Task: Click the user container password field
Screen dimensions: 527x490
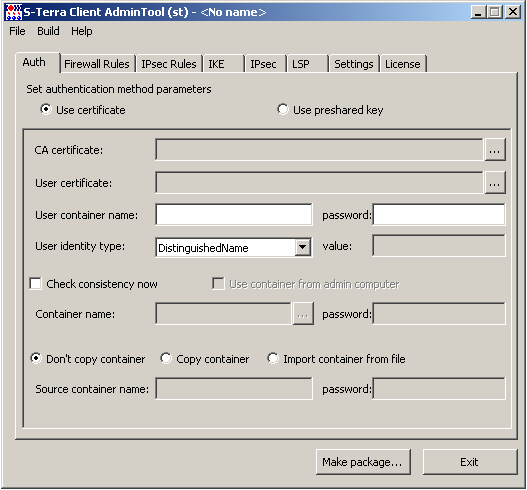Action: 439,214
